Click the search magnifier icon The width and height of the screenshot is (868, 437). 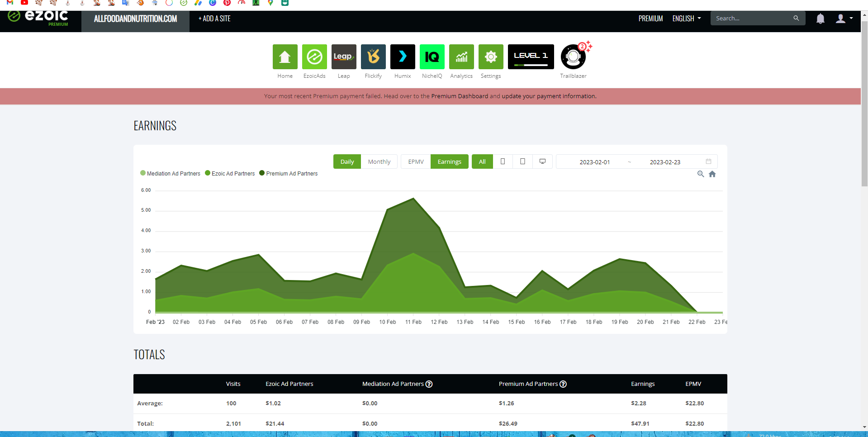point(796,18)
